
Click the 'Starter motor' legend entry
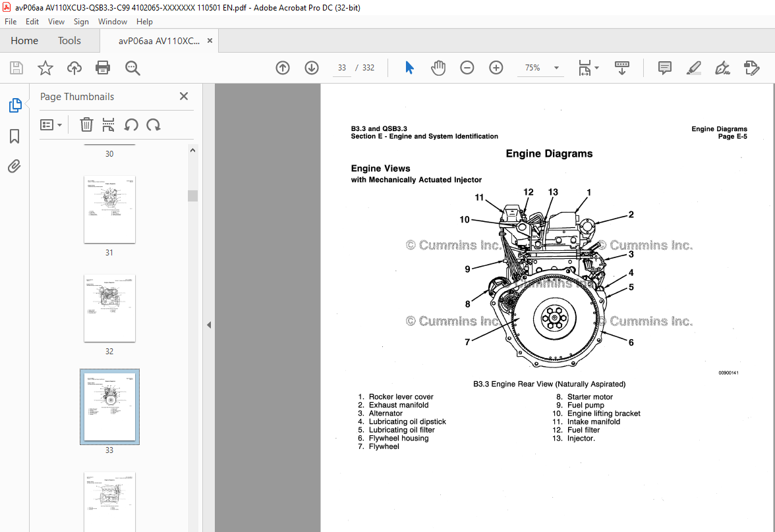click(590, 396)
